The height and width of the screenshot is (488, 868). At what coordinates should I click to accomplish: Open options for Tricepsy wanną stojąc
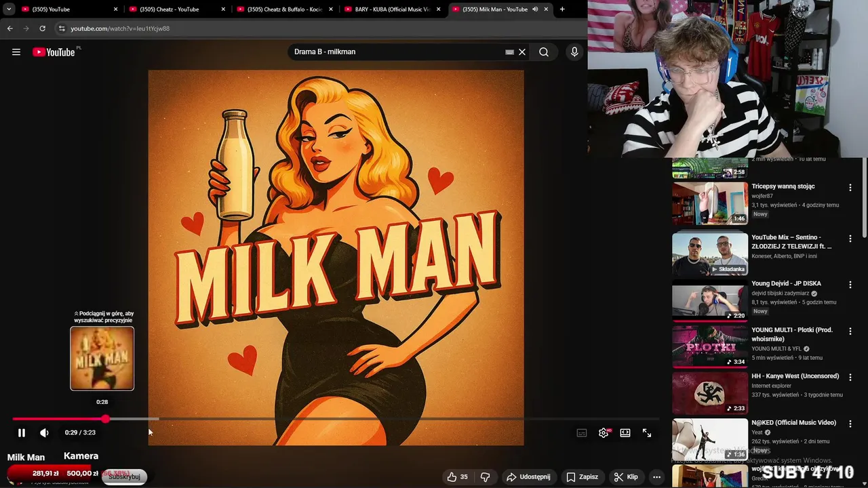850,188
